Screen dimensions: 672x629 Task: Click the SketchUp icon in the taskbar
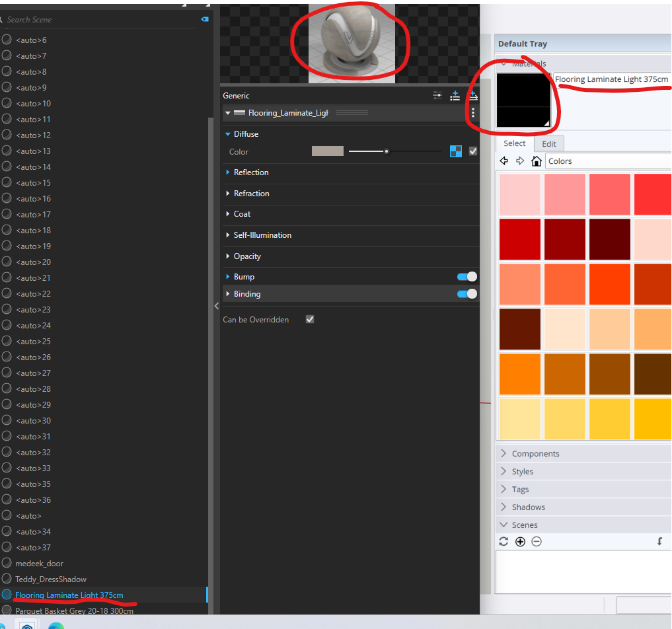27,626
